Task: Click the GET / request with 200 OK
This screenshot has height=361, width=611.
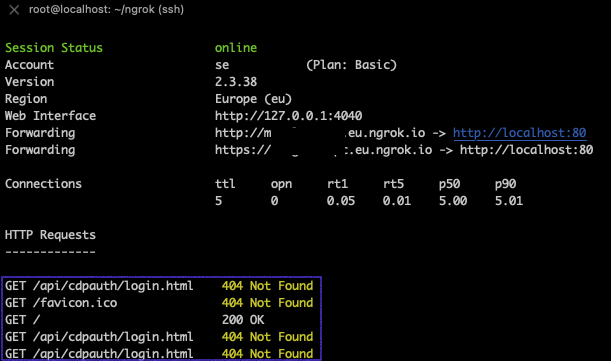Action: [x=134, y=320]
